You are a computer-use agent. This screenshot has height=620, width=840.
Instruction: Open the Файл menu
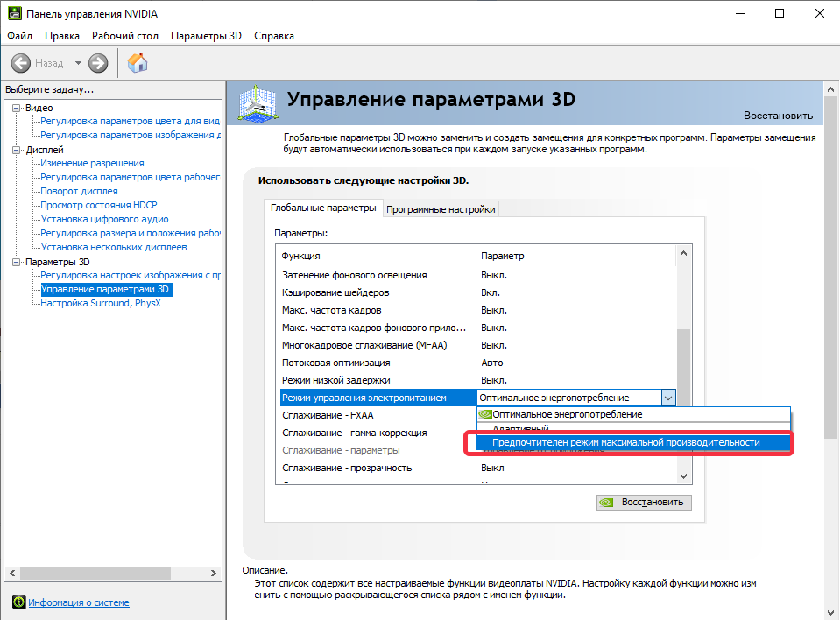tap(20, 36)
